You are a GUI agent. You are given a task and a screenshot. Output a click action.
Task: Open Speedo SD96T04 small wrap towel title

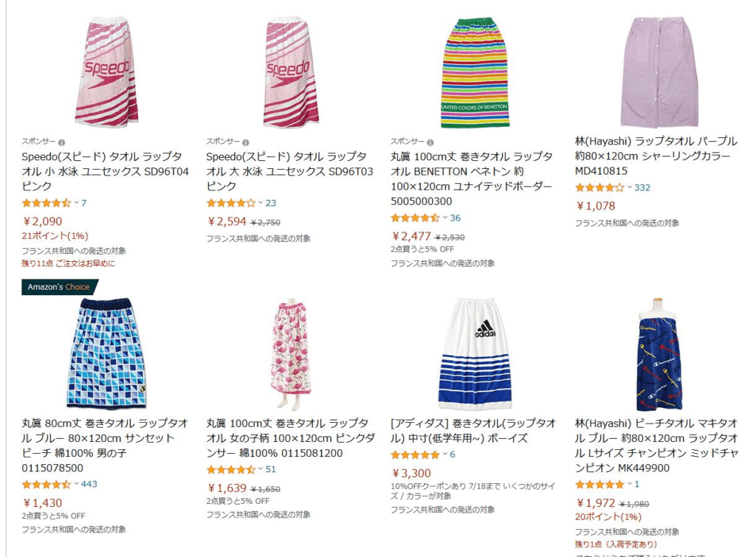click(x=105, y=172)
